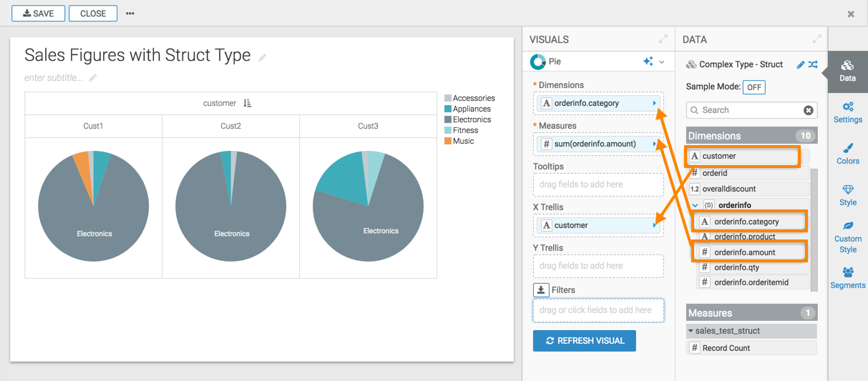Toggle Sample Mode OFF switch
868x381 pixels.
pyautogui.click(x=754, y=87)
